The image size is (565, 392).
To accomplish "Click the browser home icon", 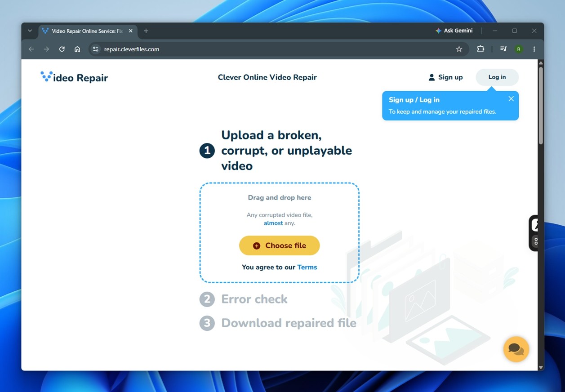I will 77,49.
